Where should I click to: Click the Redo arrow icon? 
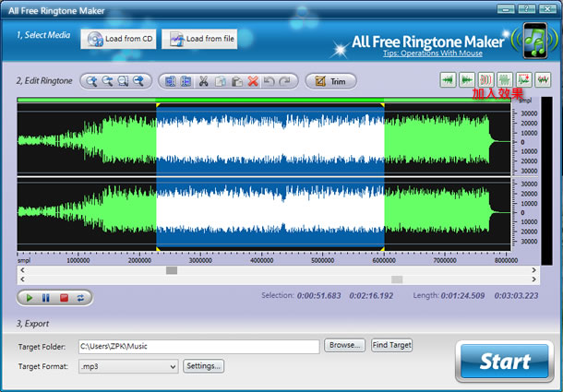(285, 81)
